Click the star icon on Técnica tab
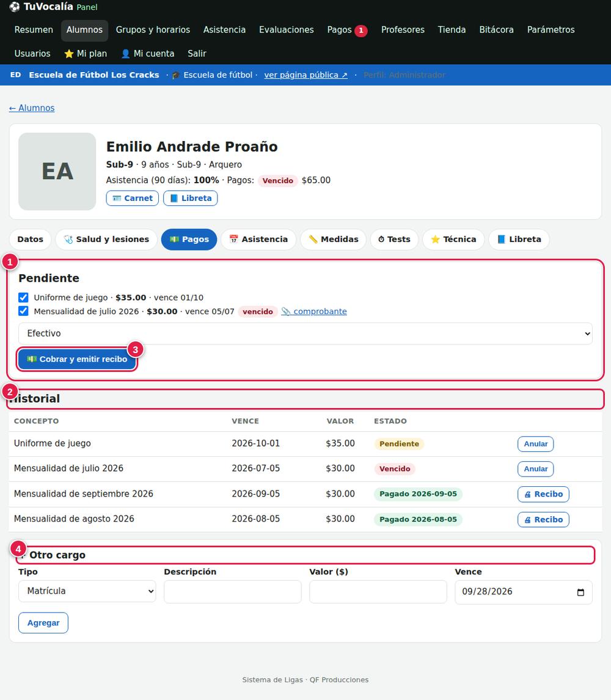The image size is (611, 700). point(436,239)
